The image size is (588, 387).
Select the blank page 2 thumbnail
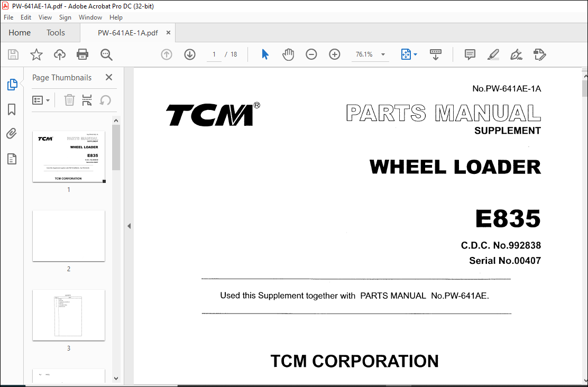click(69, 236)
